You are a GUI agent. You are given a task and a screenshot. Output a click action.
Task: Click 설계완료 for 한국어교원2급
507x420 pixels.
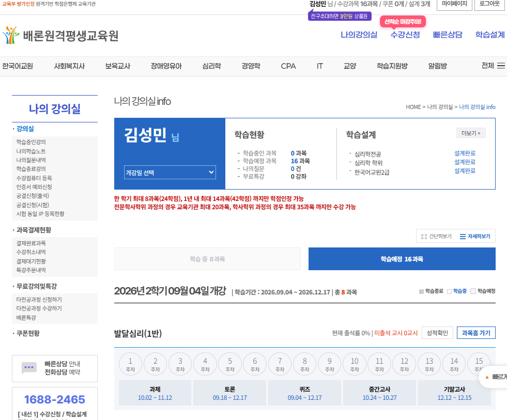point(465,170)
